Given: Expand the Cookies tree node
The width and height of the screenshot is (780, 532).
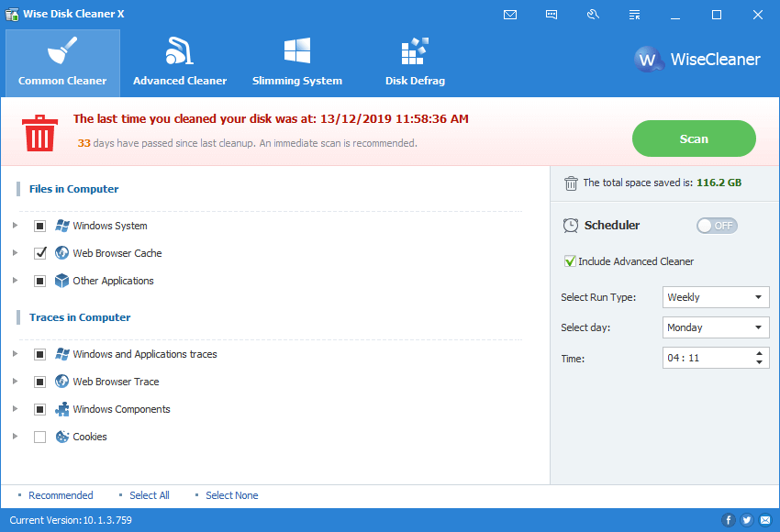Looking at the screenshot, I should pos(15,437).
